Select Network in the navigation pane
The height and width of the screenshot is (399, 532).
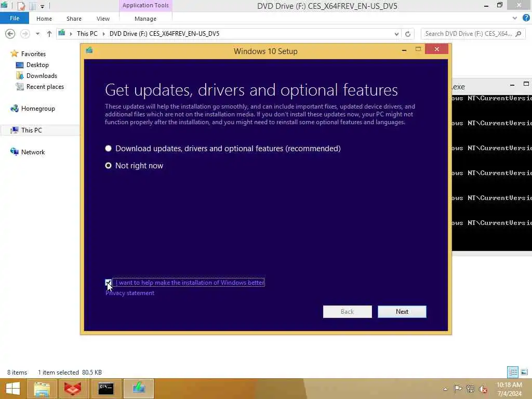coord(33,152)
